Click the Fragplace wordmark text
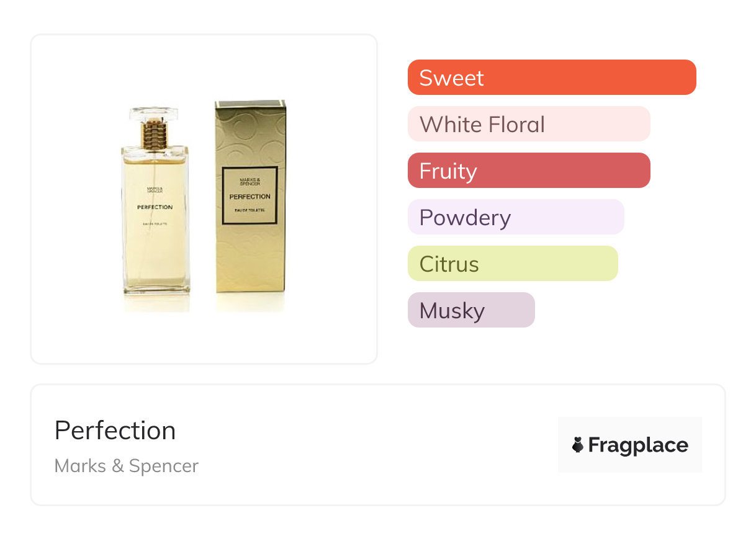 tap(637, 445)
